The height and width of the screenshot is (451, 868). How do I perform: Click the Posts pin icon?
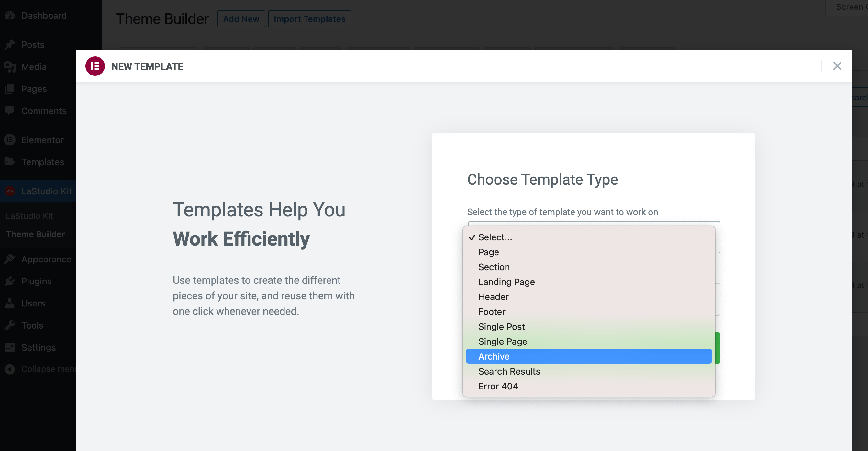10,44
